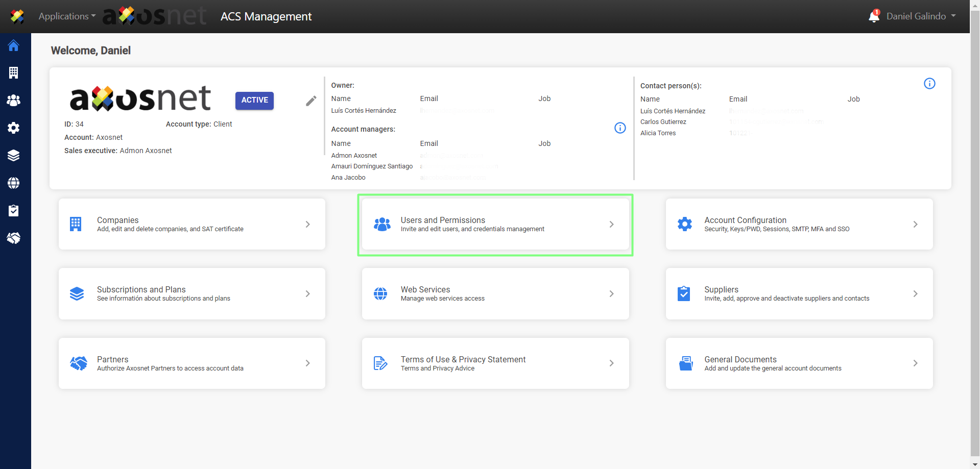Expand the Applications dropdown menu
Image resolution: width=980 pixels, height=469 pixels.
point(67,16)
